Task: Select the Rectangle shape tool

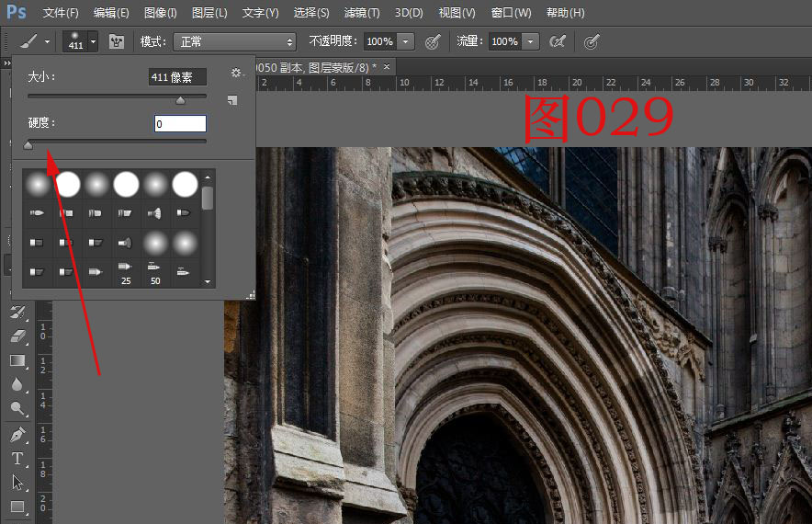Action: pos(17,507)
